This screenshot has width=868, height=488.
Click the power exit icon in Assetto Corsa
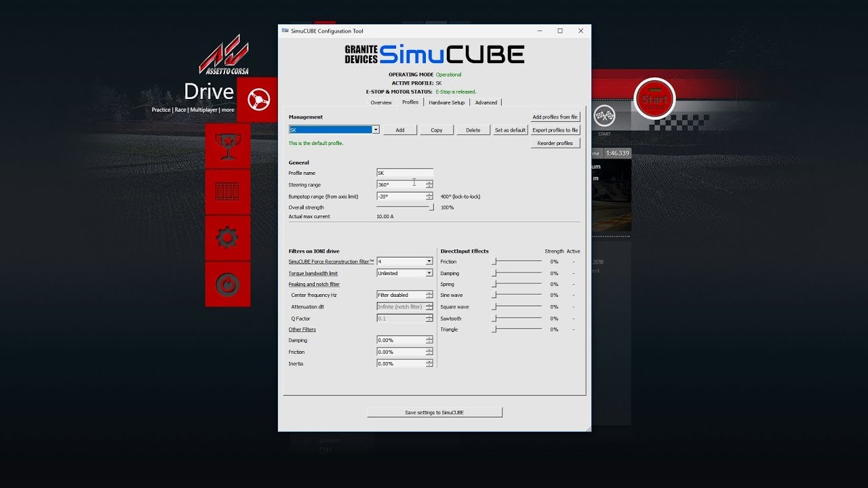(x=227, y=285)
